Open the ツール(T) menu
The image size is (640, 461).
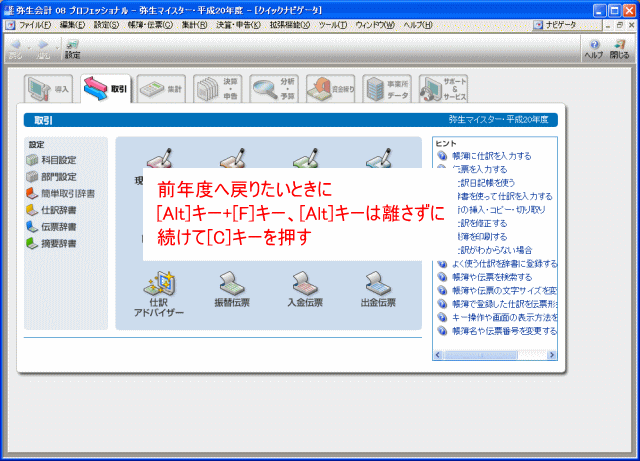pos(333,25)
